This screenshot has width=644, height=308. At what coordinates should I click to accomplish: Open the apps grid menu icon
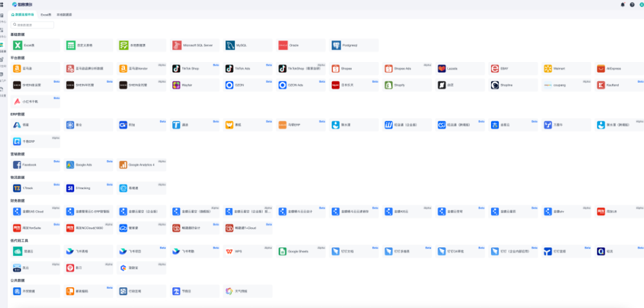[x=2, y=5]
